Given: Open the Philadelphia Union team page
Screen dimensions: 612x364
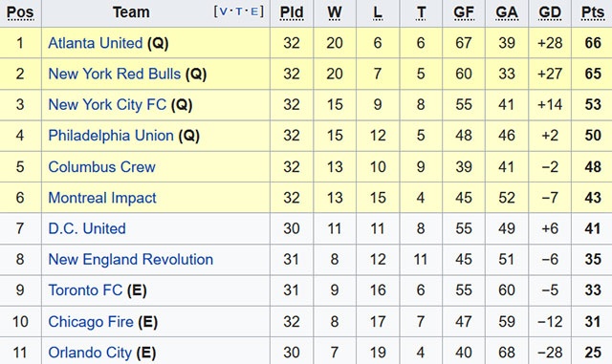Looking at the screenshot, I should coord(111,136).
